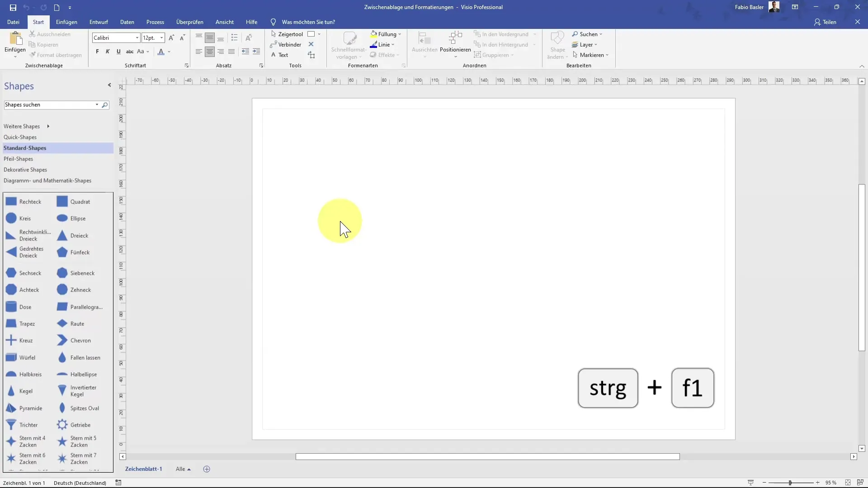Open the font color dropdown arrow
Screen dimensions: 868x488
(x=169, y=52)
